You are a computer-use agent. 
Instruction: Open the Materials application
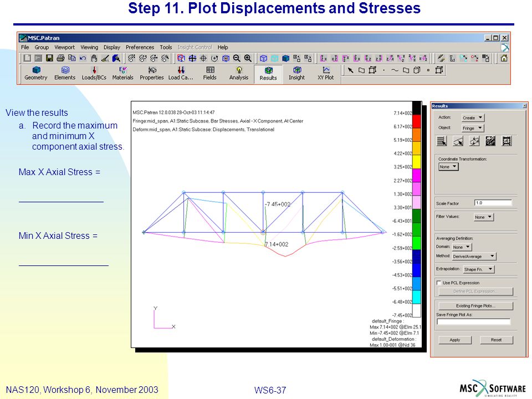pos(123,73)
